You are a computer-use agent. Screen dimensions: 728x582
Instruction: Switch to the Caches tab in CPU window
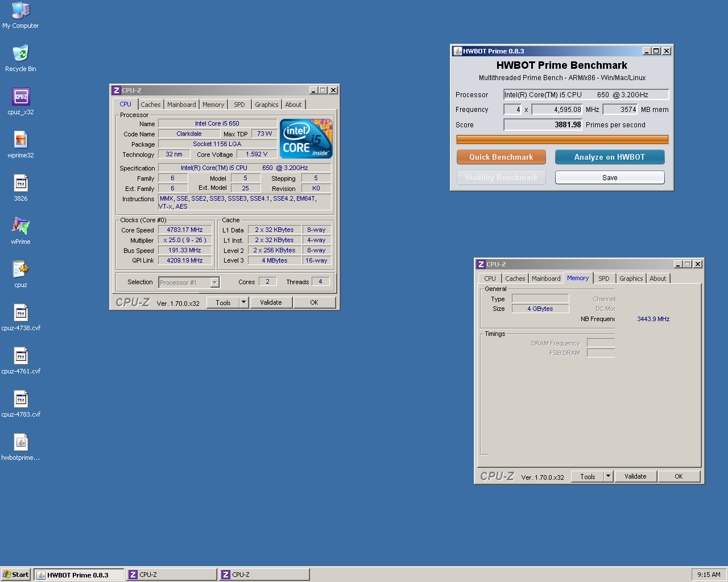pos(151,105)
